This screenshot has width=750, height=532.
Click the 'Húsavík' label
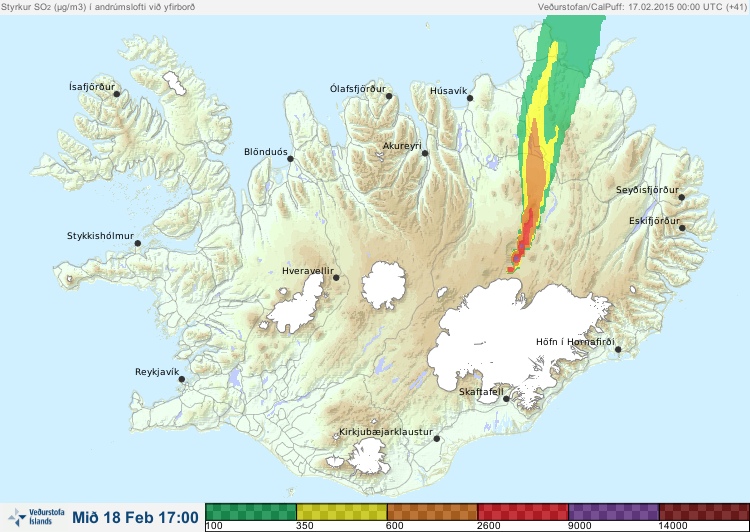[x=448, y=90]
